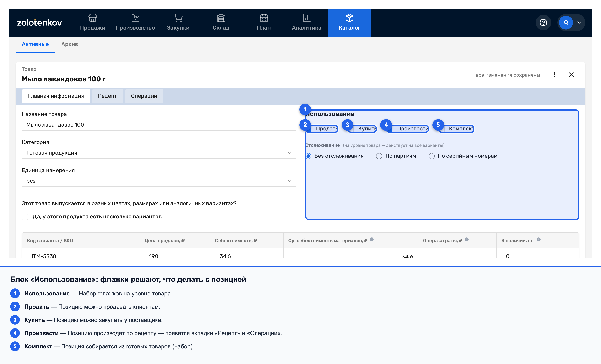Show info tooltip for Ср. себестоимость материалов
The height and width of the screenshot is (364, 601).
[x=372, y=240]
